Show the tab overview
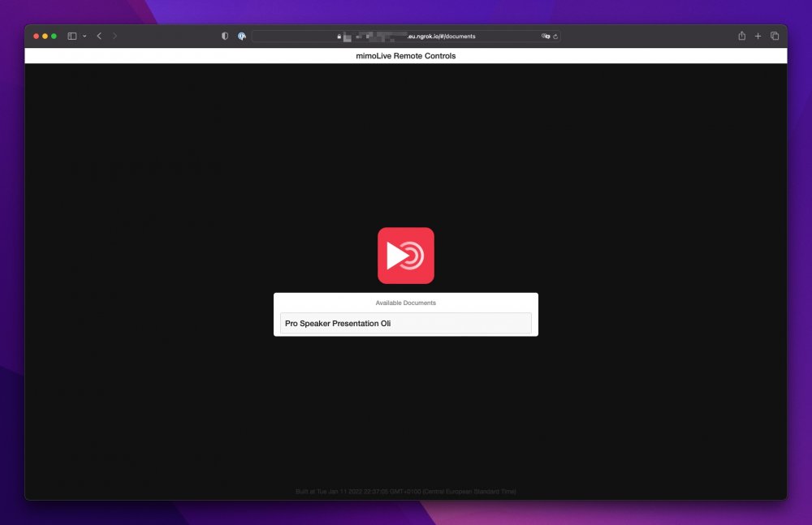Image resolution: width=812 pixels, height=525 pixels. [x=775, y=37]
